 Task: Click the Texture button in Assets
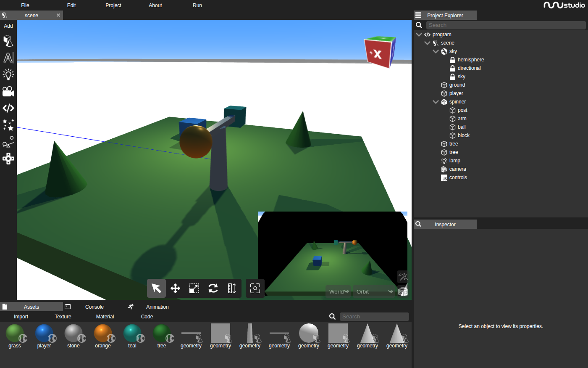pyautogui.click(x=63, y=317)
